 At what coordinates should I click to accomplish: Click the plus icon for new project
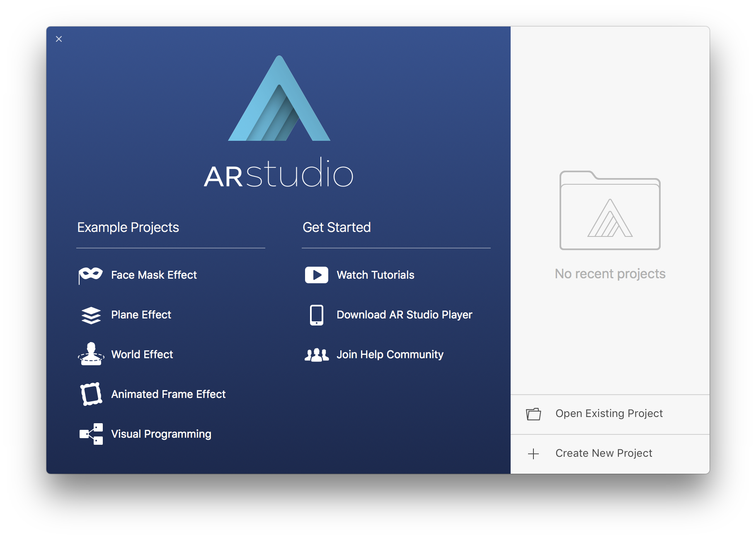533,454
